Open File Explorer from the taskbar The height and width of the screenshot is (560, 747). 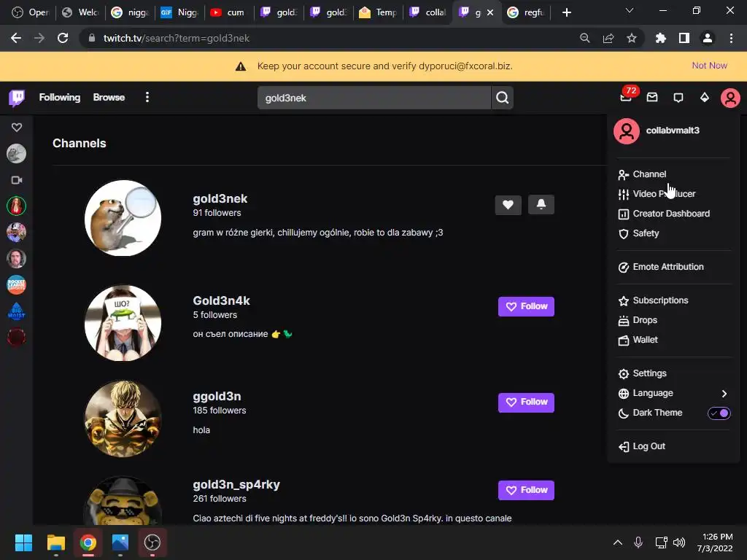pos(55,542)
